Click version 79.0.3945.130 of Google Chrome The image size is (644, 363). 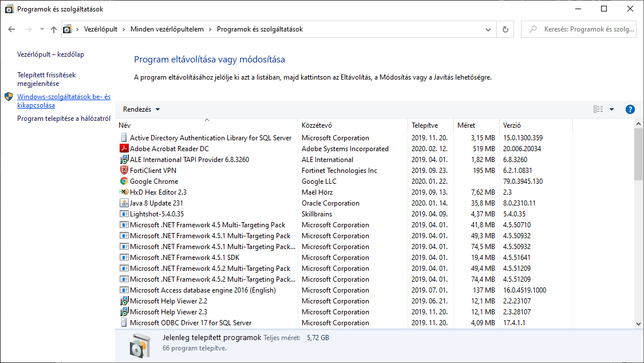point(523,181)
